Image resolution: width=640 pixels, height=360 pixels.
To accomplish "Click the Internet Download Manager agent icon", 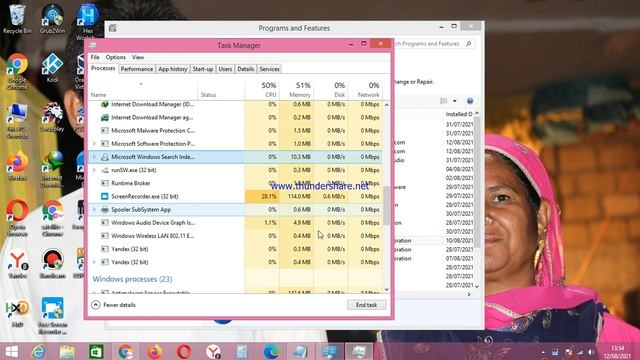I will (x=104, y=118).
